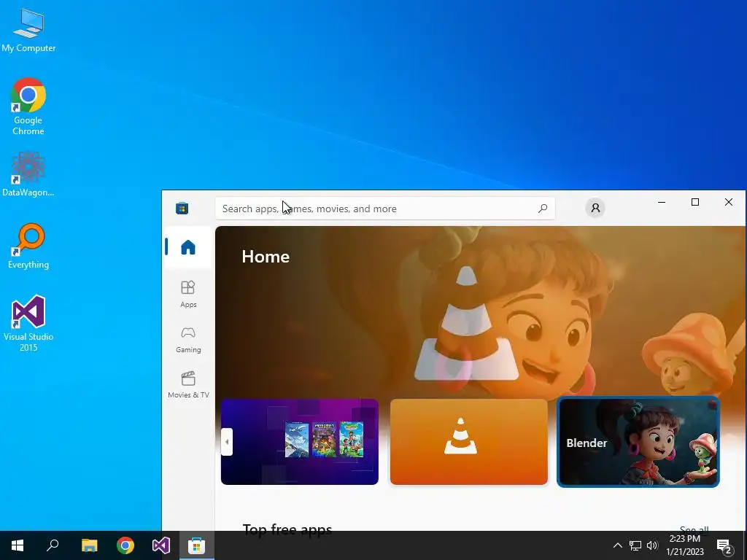
Task: Select the Blender featured card
Action: (638, 442)
